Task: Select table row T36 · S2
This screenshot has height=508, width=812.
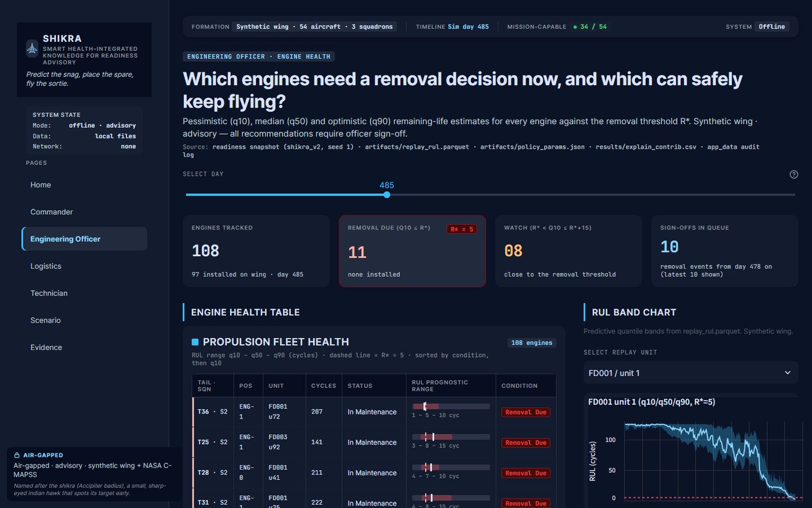Action: (x=374, y=412)
